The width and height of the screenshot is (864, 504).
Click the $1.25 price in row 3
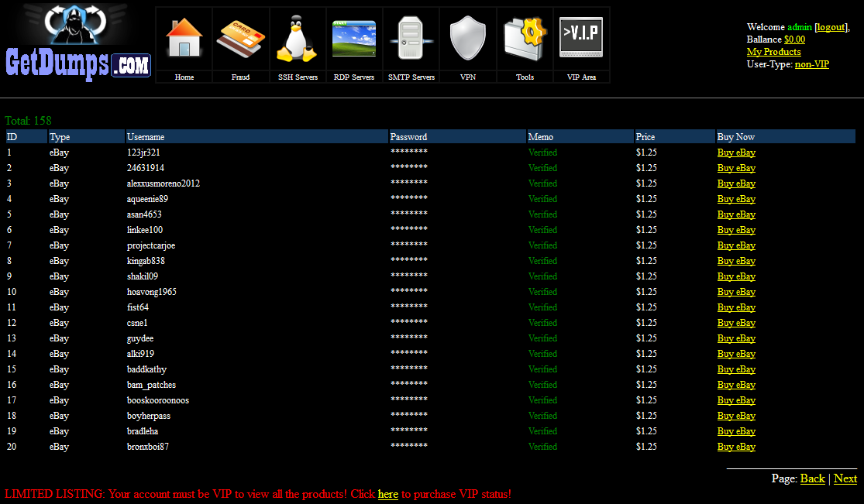point(646,183)
